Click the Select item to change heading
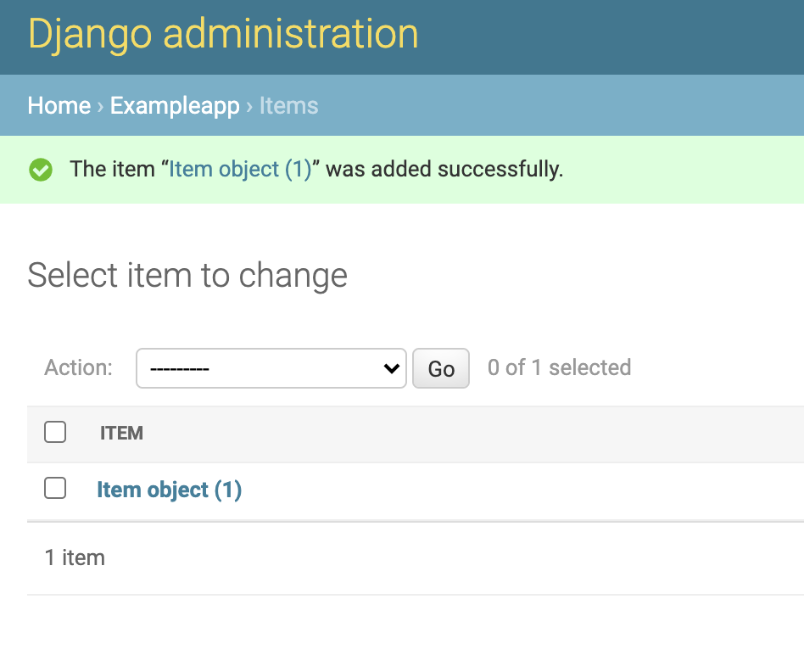Viewport: 804px width, 672px height. 187,276
